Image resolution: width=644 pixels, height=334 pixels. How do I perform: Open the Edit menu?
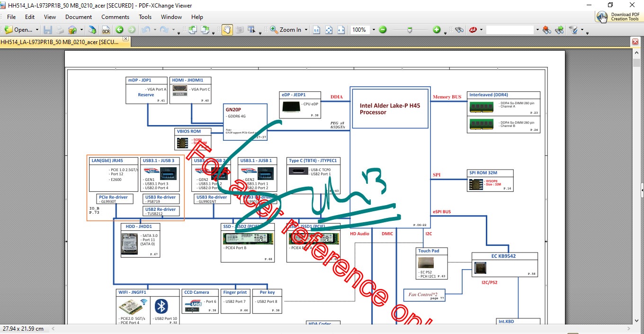tap(30, 17)
